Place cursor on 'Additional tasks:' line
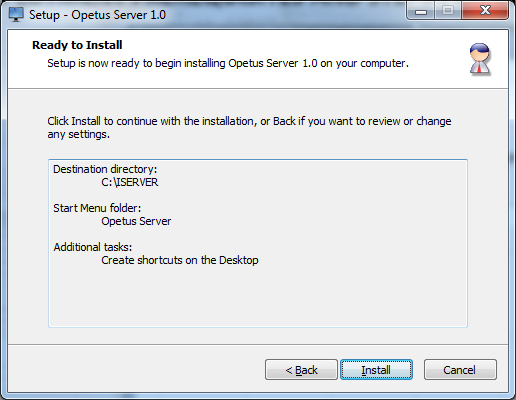This screenshot has width=516, height=400. (93, 247)
